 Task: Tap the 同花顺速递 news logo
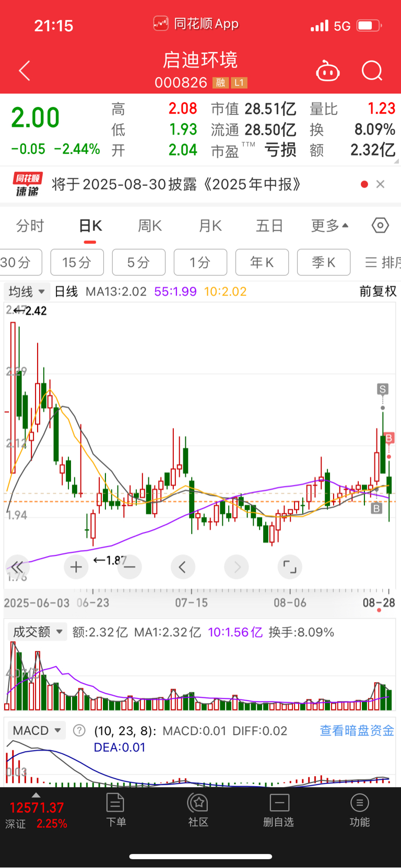click(x=27, y=184)
